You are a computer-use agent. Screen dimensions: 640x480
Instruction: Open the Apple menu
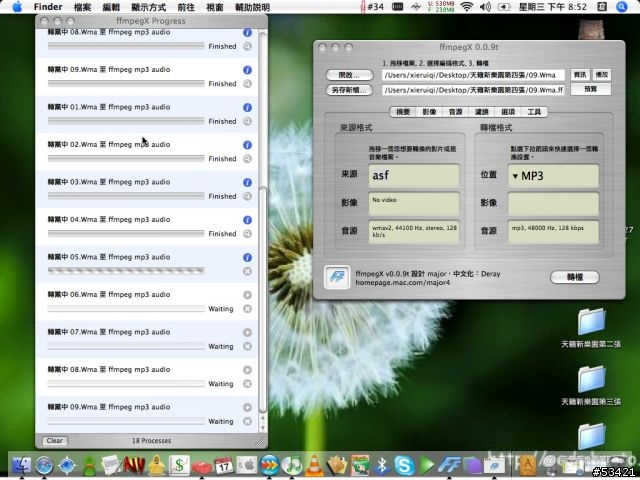click(x=17, y=7)
